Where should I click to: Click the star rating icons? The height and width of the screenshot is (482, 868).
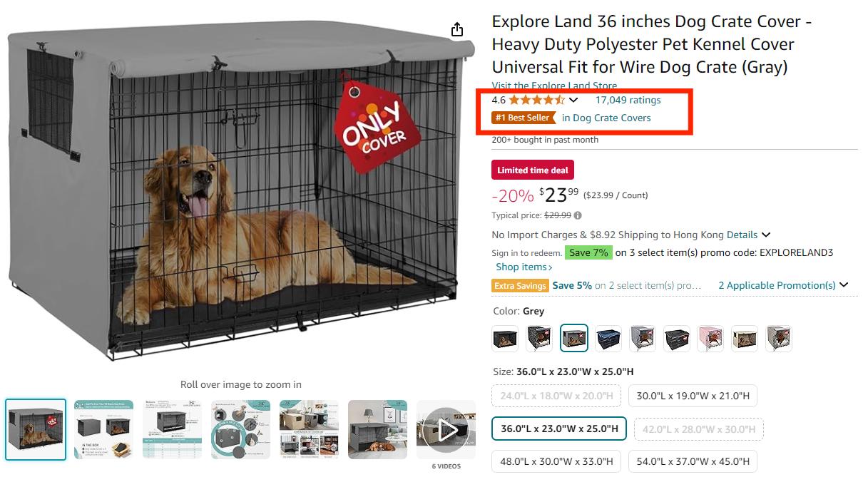[x=536, y=100]
